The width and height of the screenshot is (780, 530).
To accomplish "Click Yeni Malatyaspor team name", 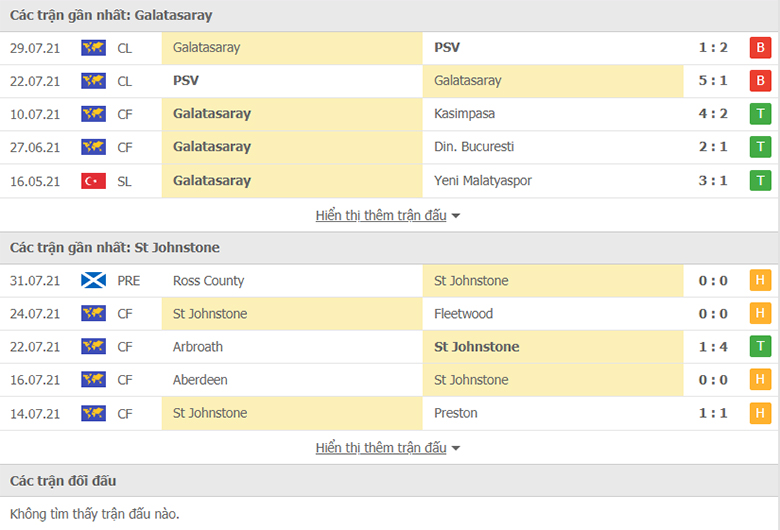I will click(x=483, y=181).
